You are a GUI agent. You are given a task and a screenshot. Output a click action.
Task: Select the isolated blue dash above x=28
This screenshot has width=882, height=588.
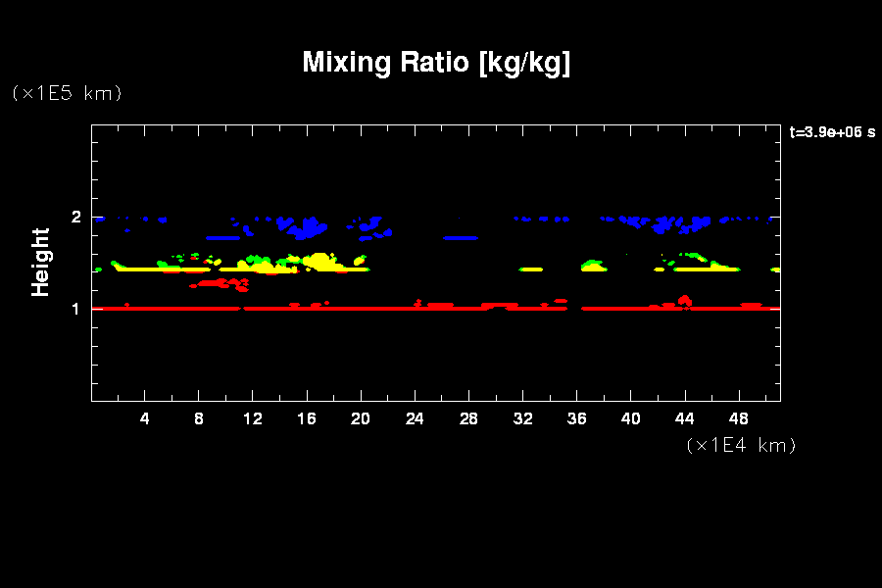coord(460,237)
